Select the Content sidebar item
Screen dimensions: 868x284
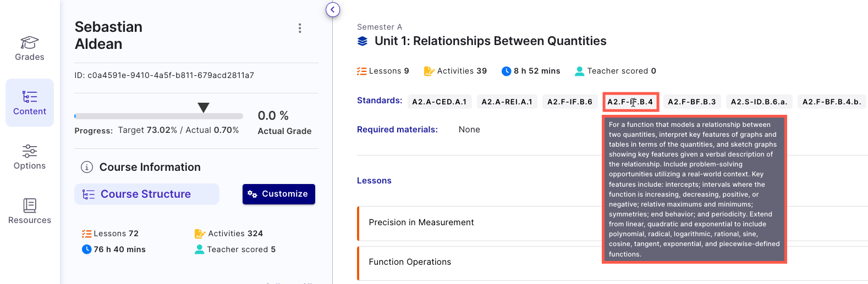(30, 103)
